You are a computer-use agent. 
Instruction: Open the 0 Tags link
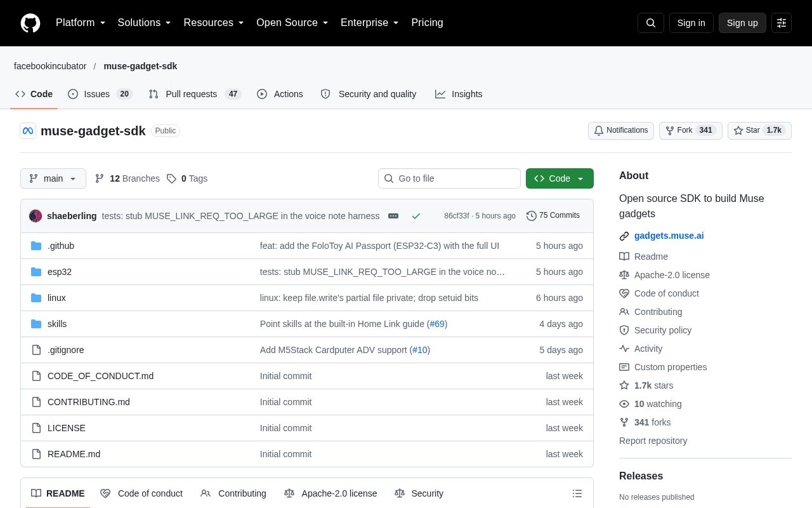(x=187, y=178)
